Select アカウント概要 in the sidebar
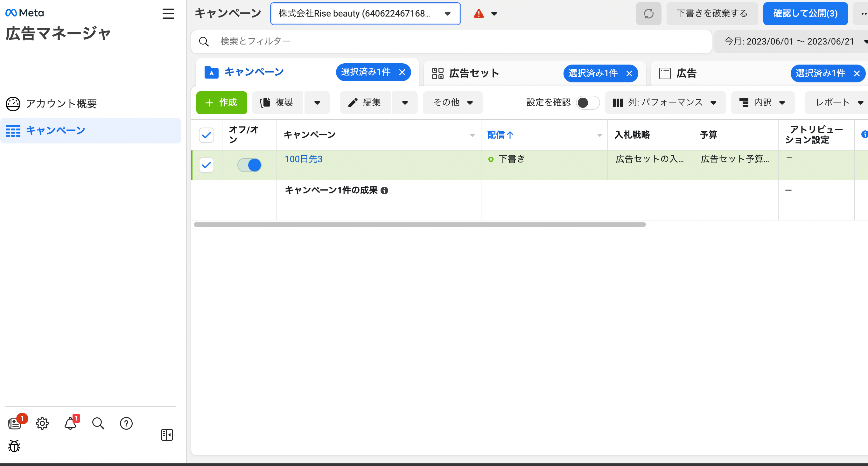Viewport: 868px width, 466px height. point(61,103)
